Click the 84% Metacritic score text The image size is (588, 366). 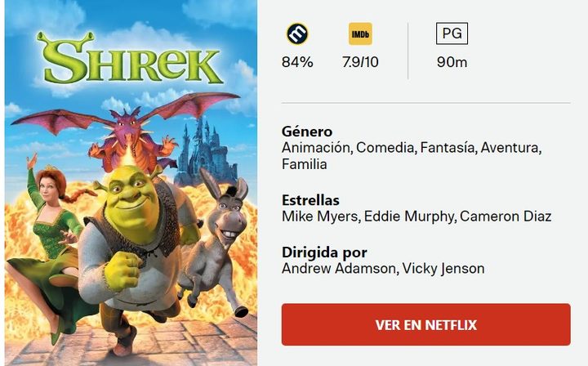297,62
